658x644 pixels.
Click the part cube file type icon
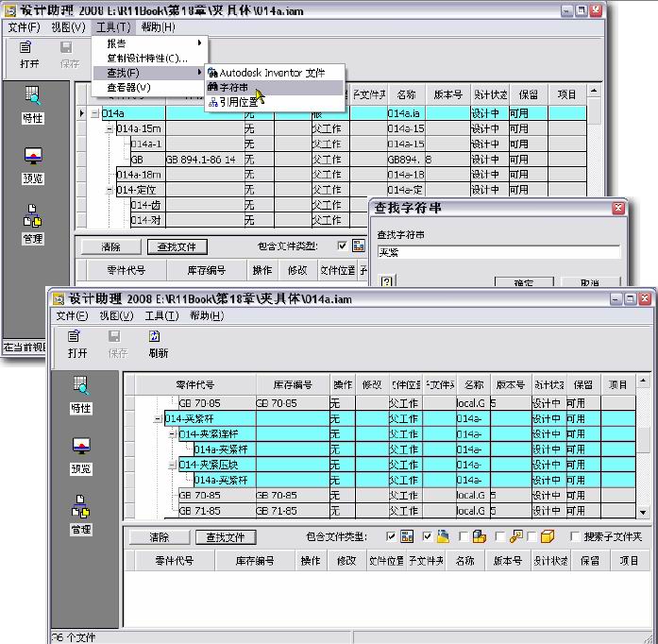click(x=548, y=536)
